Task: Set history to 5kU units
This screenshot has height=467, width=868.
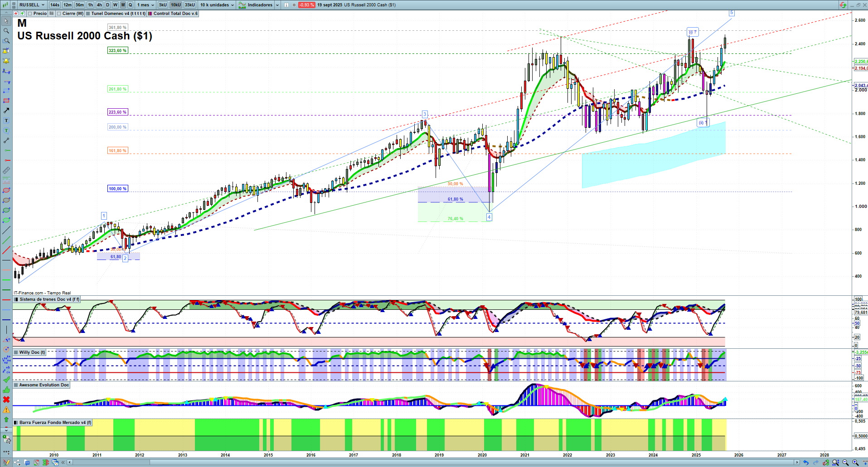Action: tap(163, 5)
